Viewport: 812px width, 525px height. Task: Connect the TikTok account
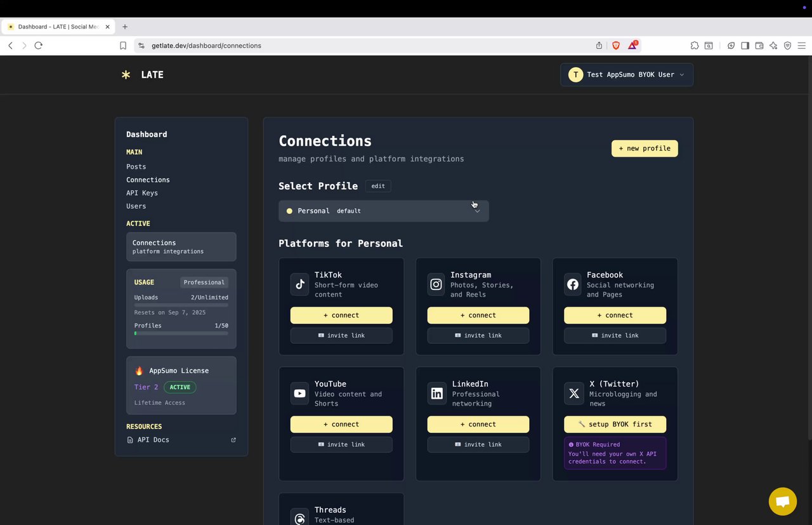click(x=341, y=316)
